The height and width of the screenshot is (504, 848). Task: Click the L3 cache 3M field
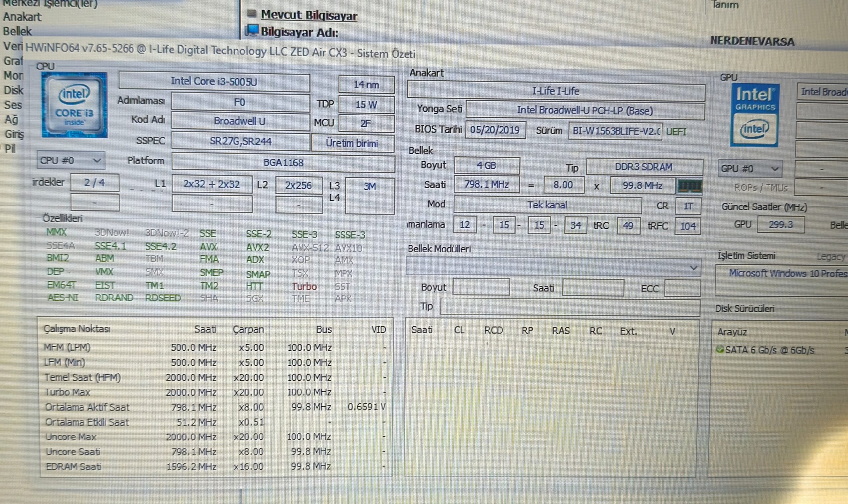[370, 196]
